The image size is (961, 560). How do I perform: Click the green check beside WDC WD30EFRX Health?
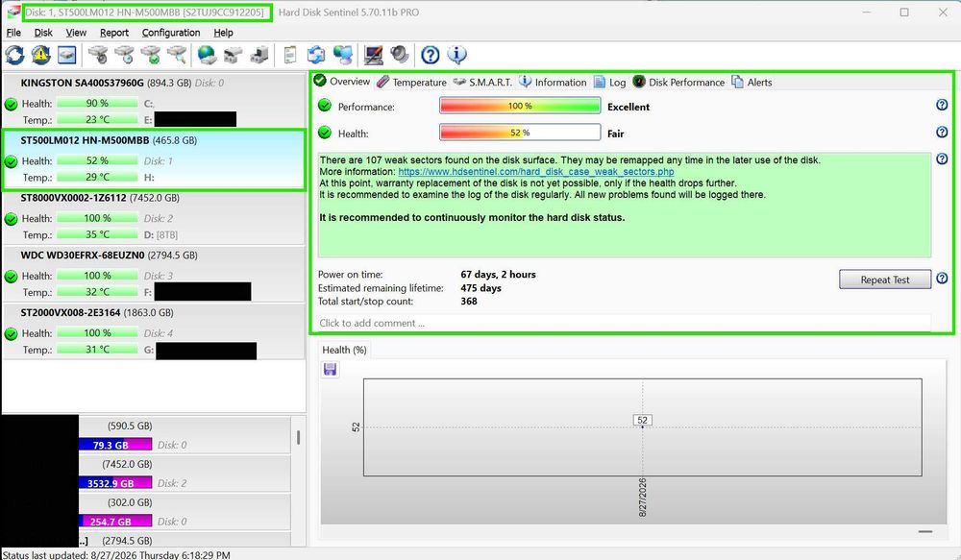(11, 277)
